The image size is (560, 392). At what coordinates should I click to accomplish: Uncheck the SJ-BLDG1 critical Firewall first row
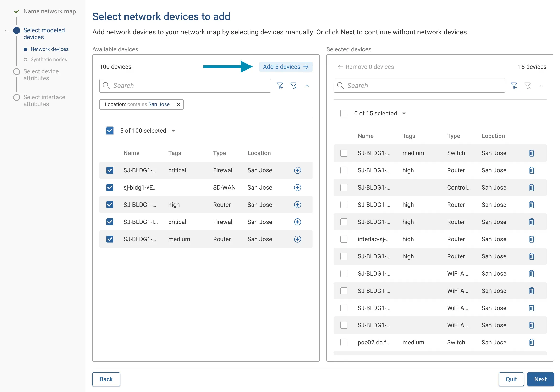110,170
